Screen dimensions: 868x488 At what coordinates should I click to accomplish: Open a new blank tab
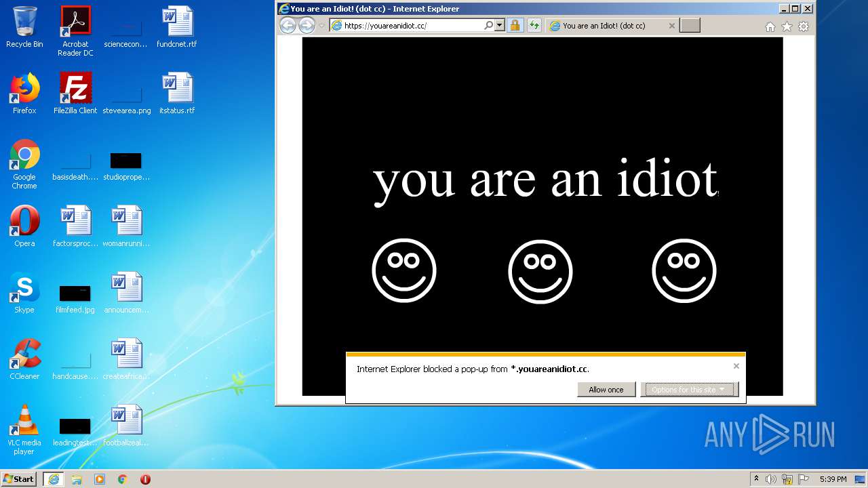click(x=690, y=26)
